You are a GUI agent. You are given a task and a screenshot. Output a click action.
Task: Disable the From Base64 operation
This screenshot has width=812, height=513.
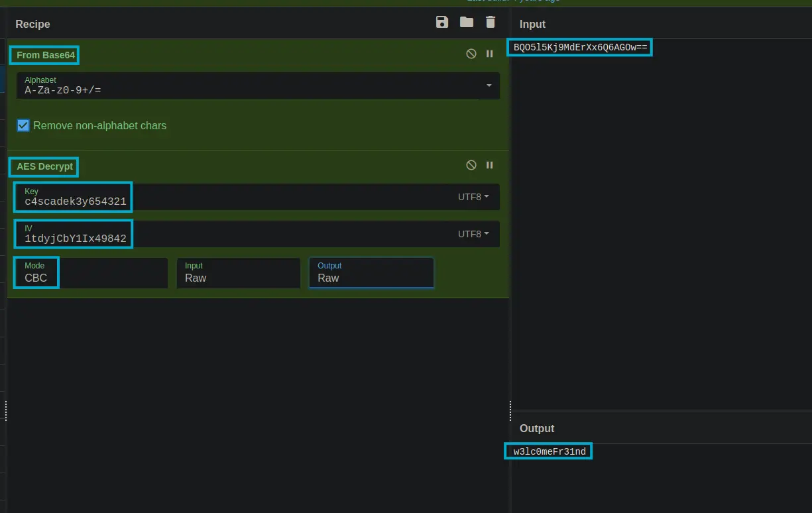click(x=471, y=54)
